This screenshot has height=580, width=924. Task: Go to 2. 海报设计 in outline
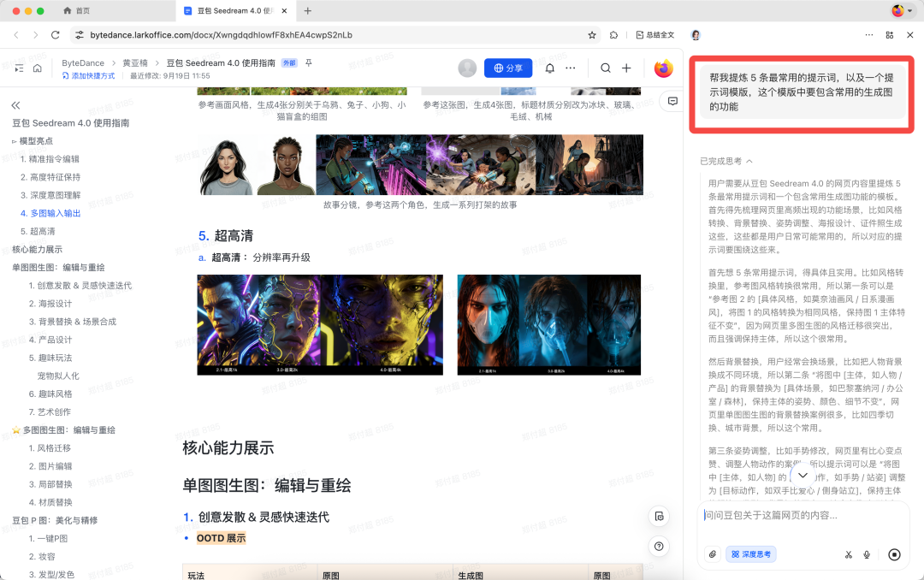click(x=50, y=304)
